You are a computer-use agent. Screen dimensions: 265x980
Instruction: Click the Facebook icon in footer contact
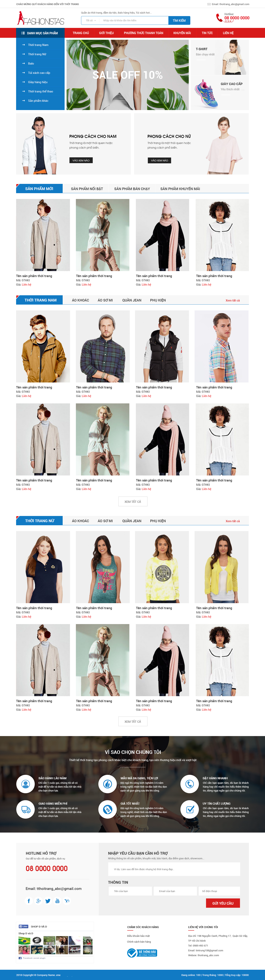point(29,901)
